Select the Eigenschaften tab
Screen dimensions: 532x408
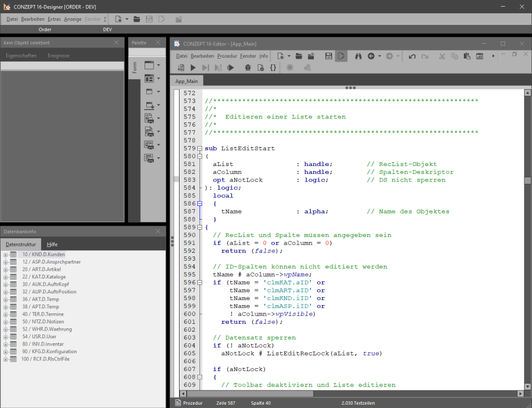(21, 55)
